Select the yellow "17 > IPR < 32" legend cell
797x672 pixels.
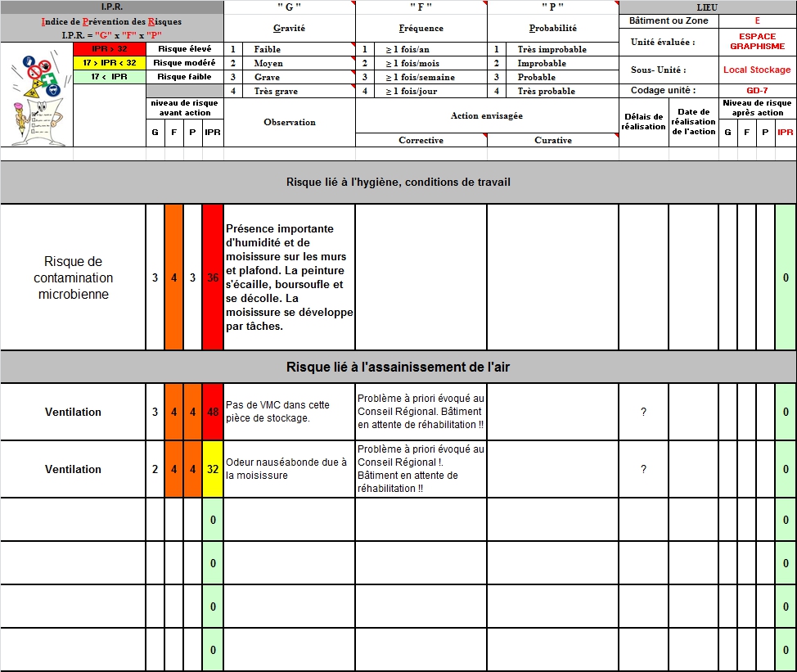[x=109, y=63]
